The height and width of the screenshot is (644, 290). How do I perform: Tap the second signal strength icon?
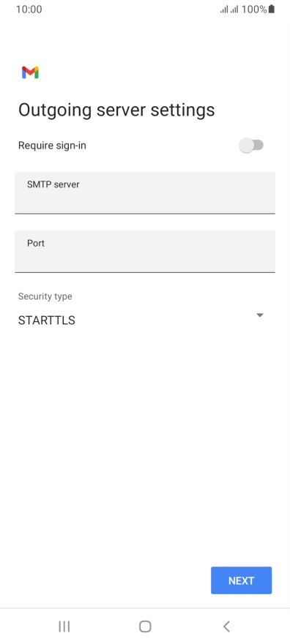pos(234,10)
